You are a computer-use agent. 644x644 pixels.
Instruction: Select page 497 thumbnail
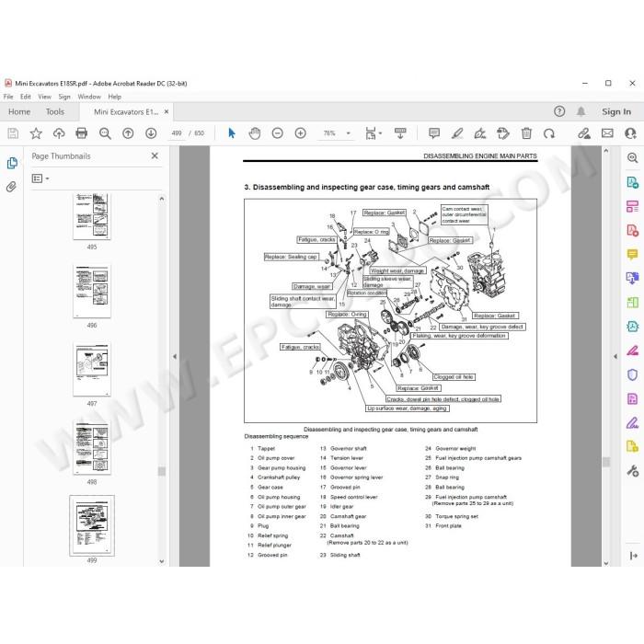[92, 369]
